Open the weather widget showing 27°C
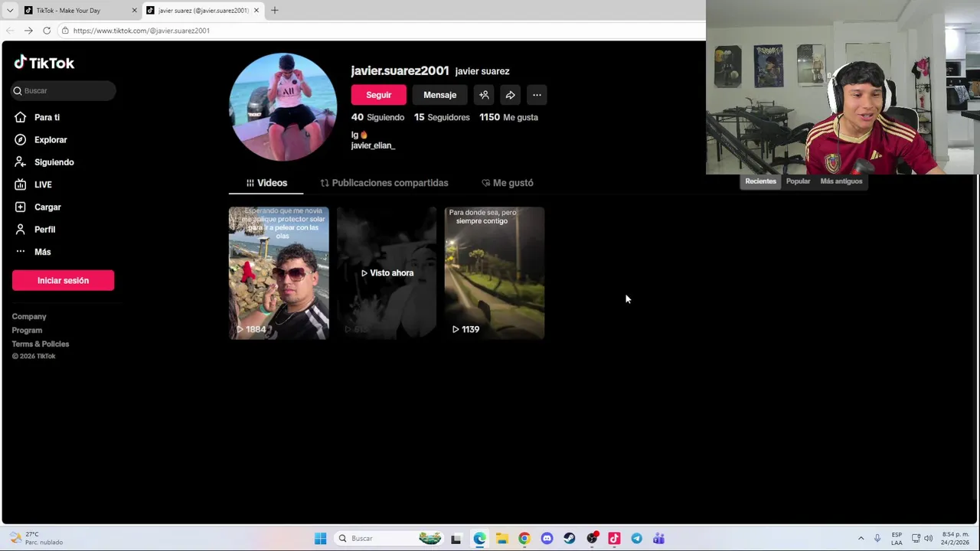The height and width of the screenshot is (551, 980). tap(34, 539)
